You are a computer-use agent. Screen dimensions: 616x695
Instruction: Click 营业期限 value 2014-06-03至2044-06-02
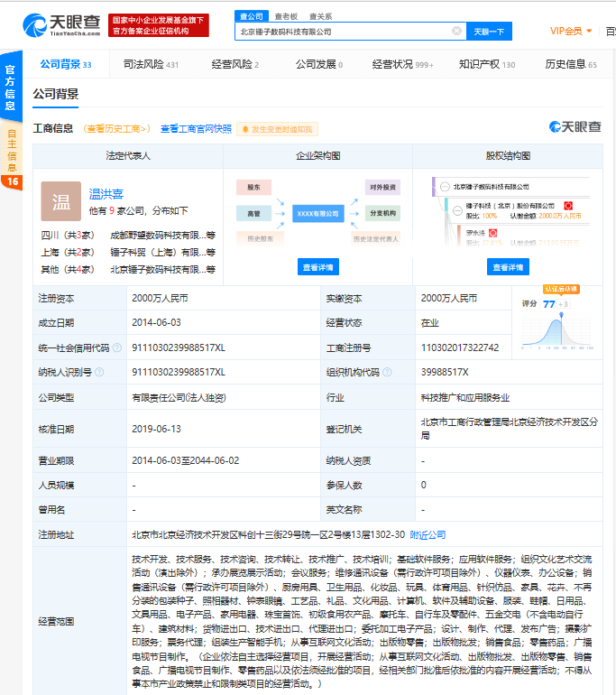pyautogui.click(x=186, y=460)
